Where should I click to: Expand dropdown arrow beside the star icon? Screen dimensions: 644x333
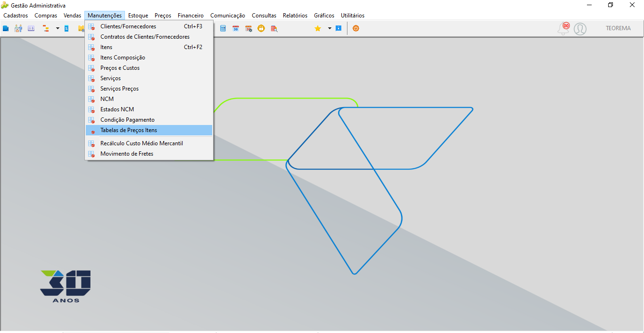click(x=330, y=28)
